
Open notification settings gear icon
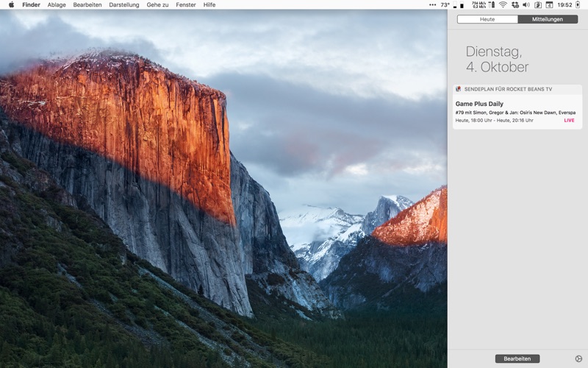click(x=578, y=358)
